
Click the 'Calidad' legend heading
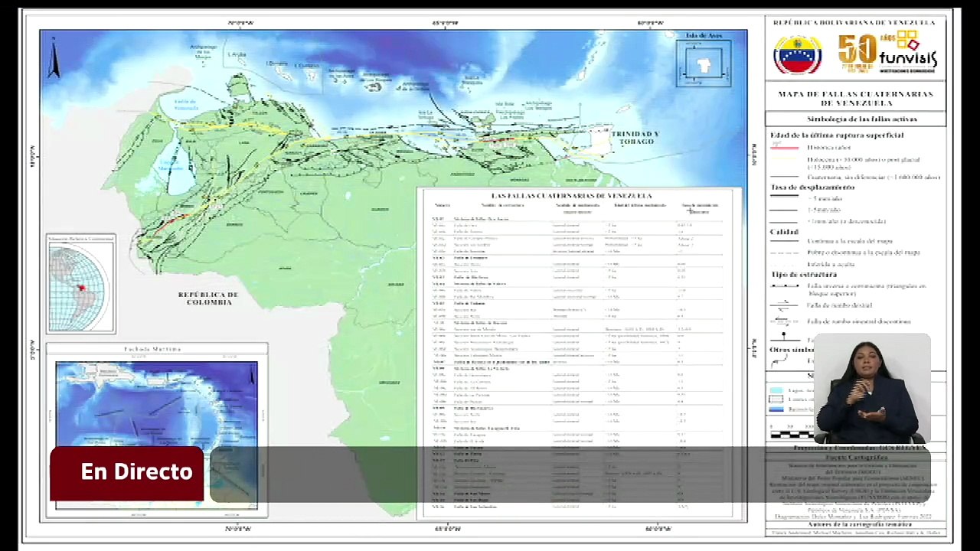pyautogui.click(x=784, y=232)
